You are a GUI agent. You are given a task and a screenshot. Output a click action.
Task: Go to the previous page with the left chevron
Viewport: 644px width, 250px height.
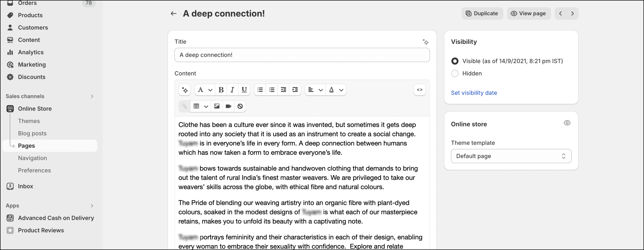coord(561,13)
